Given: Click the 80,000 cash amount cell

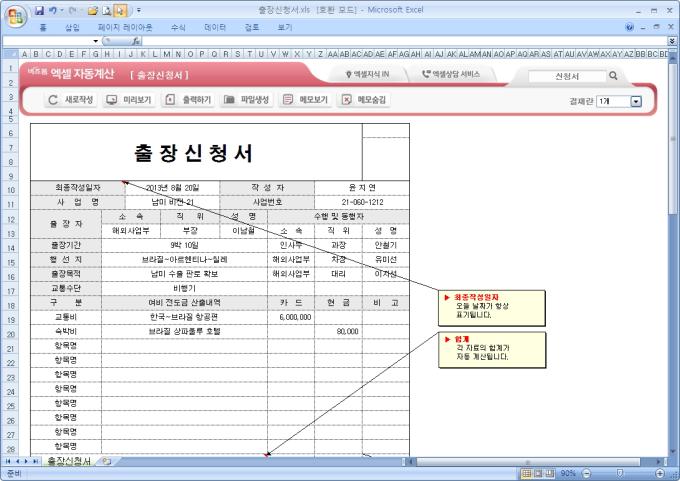Looking at the screenshot, I should [338, 331].
